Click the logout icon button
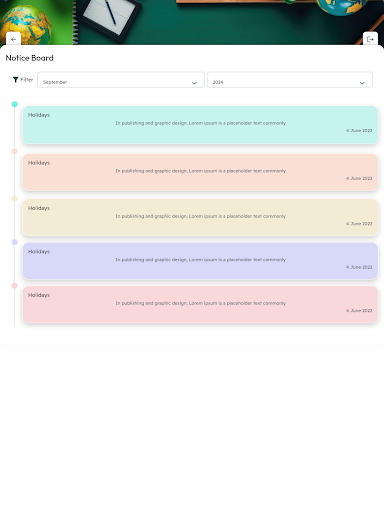Screen dimensions: 384x512 click(370, 39)
